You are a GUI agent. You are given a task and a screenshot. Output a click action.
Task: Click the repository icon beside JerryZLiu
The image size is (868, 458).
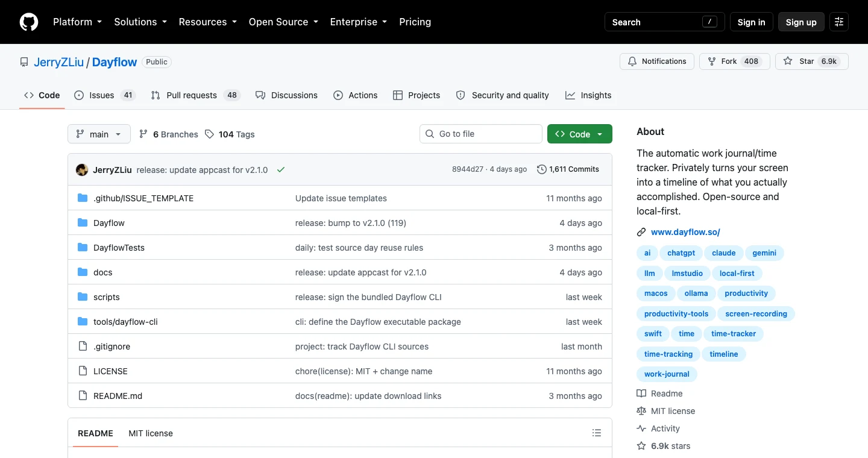(x=24, y=62)
